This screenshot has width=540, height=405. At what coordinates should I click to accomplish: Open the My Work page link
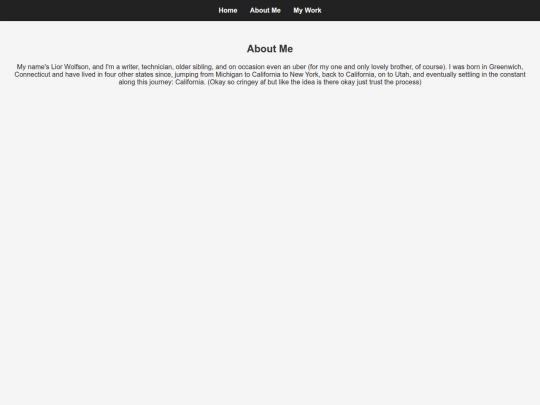307,11
